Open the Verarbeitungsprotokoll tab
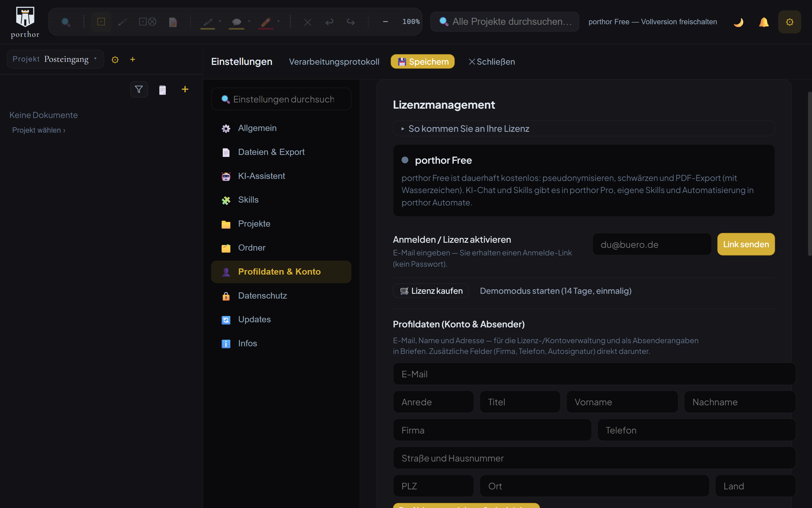Image resolution: width=812 pixels, height=508 pixels. point(334,62)
